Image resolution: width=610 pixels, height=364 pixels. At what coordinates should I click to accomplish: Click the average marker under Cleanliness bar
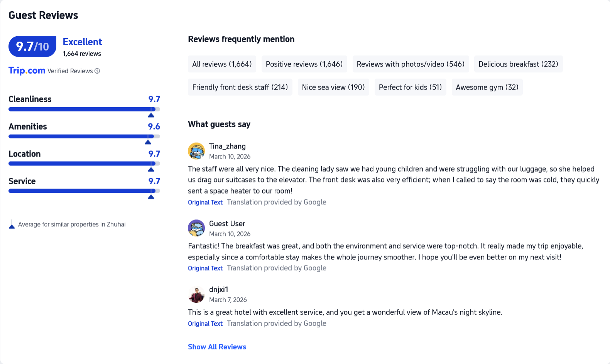(151, 115)
